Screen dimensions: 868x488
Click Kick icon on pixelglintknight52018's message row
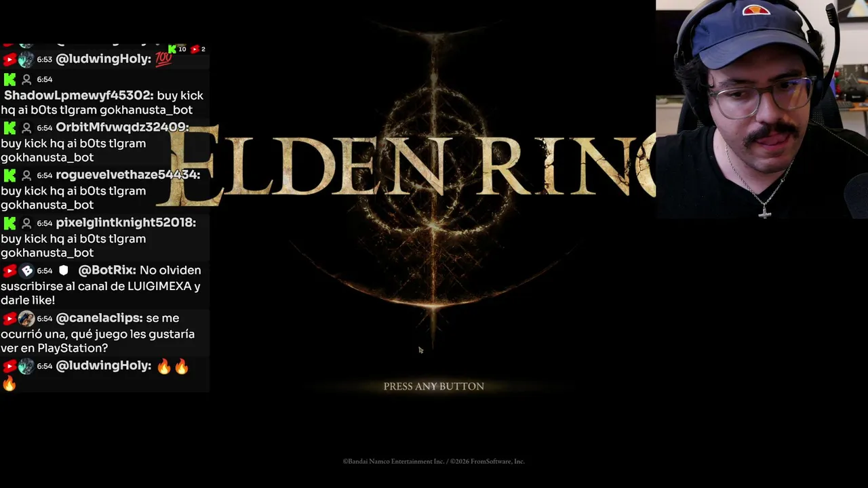click(9, 223)
